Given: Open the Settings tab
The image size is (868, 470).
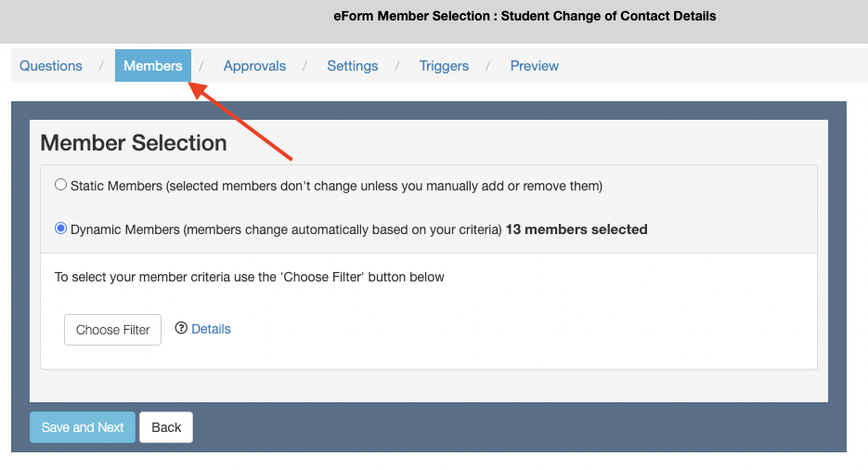Looking at the screenshot, I should pos(353,66).
